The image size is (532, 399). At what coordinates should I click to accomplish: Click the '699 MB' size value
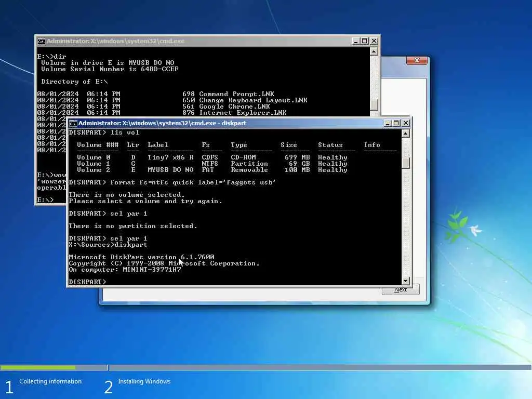point(297,157)
